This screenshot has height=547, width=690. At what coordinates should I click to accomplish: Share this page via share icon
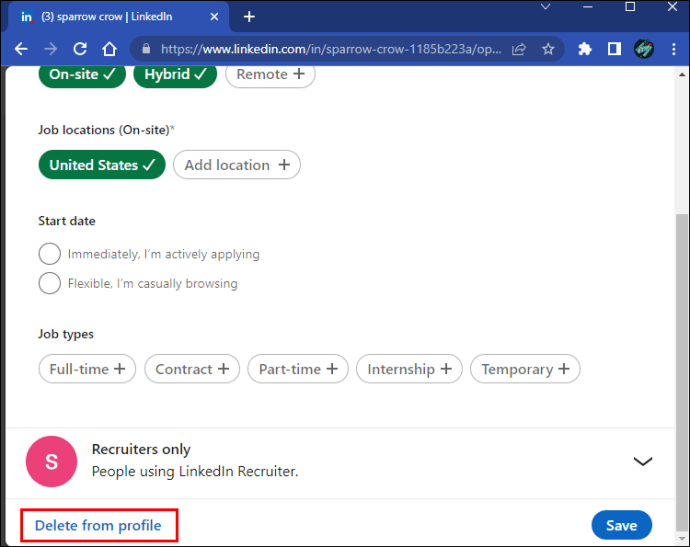point(519,49)
